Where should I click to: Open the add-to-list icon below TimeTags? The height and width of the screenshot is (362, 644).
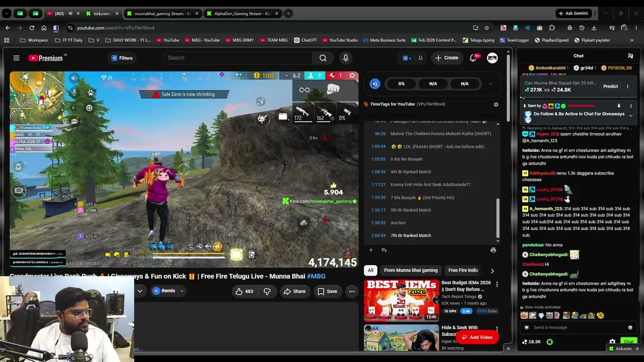click(384, 250)
